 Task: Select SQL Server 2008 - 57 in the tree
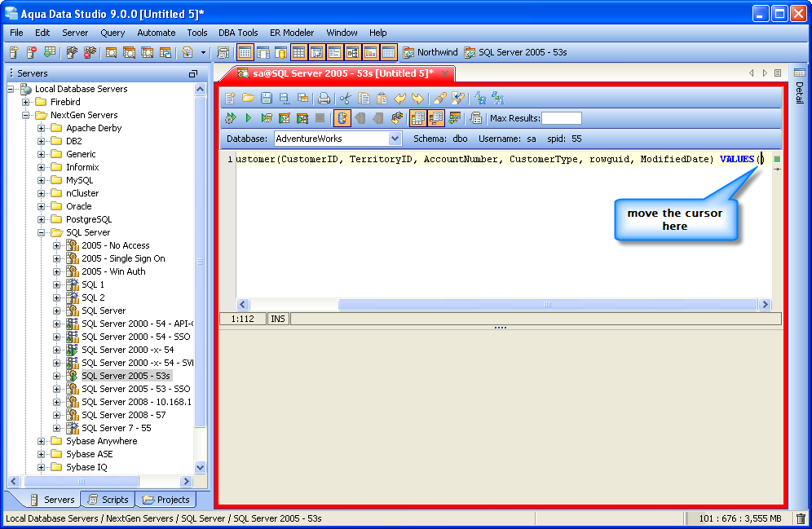point(124,415)
